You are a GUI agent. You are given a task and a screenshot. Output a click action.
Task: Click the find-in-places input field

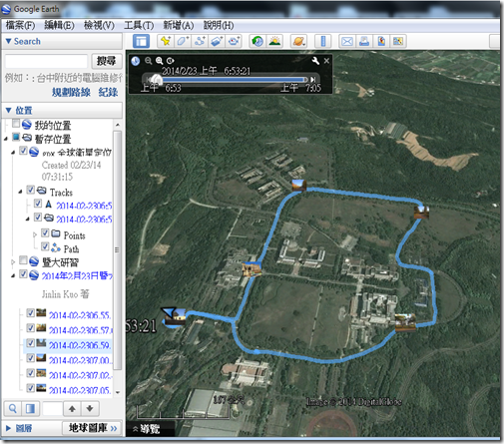(x=52, y=409)
